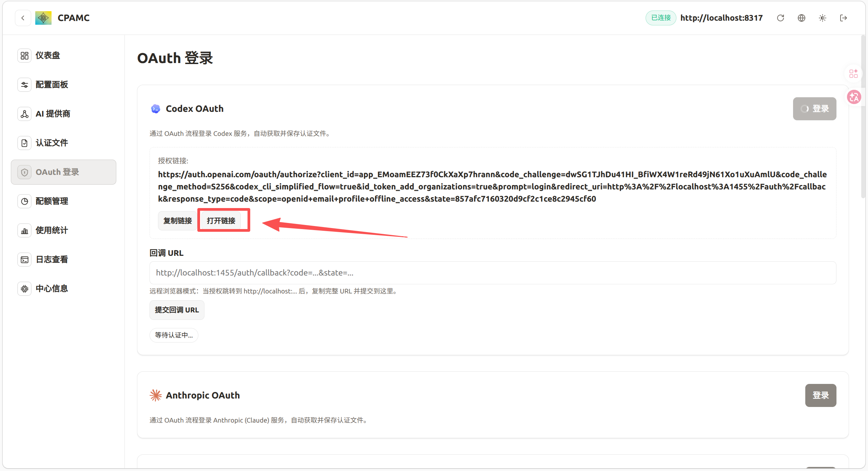Open the language globe icon
The width and height of the screenshot is (868, 471).
point(802,18)
